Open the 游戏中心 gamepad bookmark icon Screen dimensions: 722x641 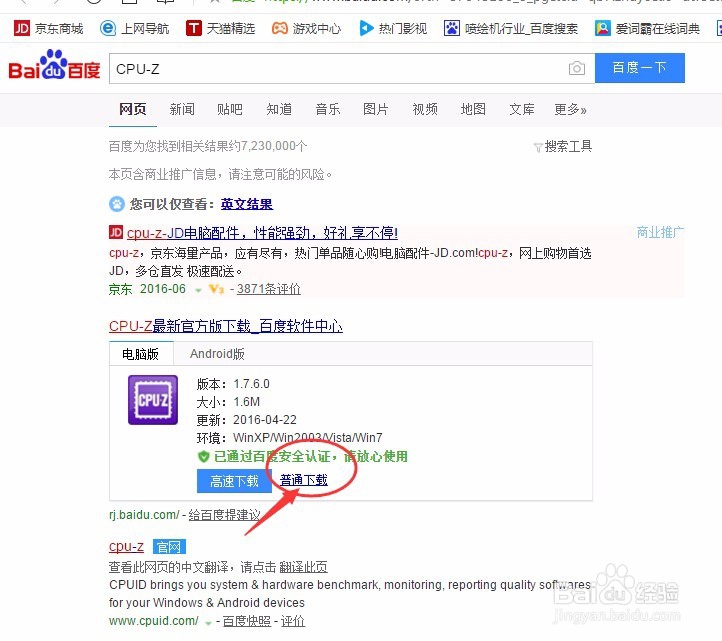pyautogui.click(x=279, y=29)
